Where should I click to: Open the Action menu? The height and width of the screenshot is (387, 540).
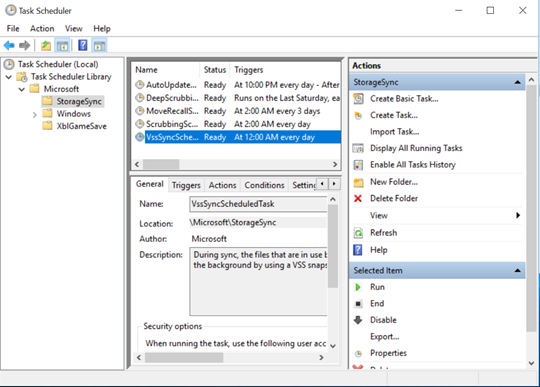coord(42,29)
